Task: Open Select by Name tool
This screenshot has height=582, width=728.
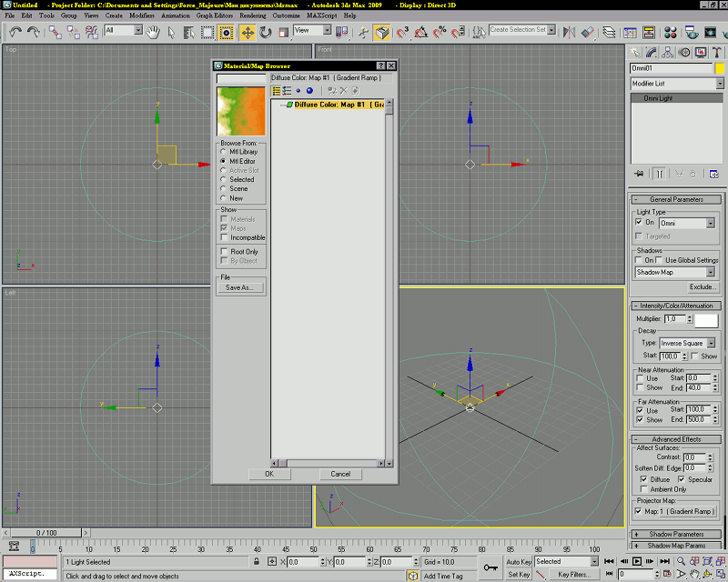Action: tap(189, 33)
